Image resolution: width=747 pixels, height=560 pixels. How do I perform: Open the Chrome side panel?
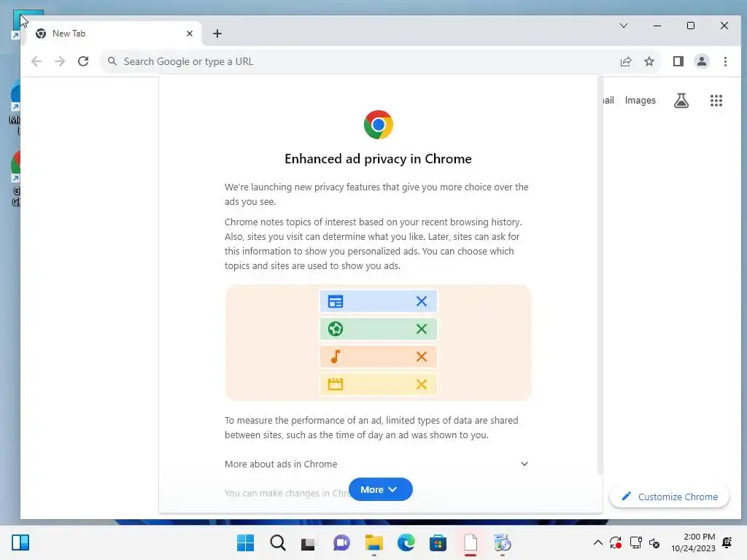coord(678,61)
